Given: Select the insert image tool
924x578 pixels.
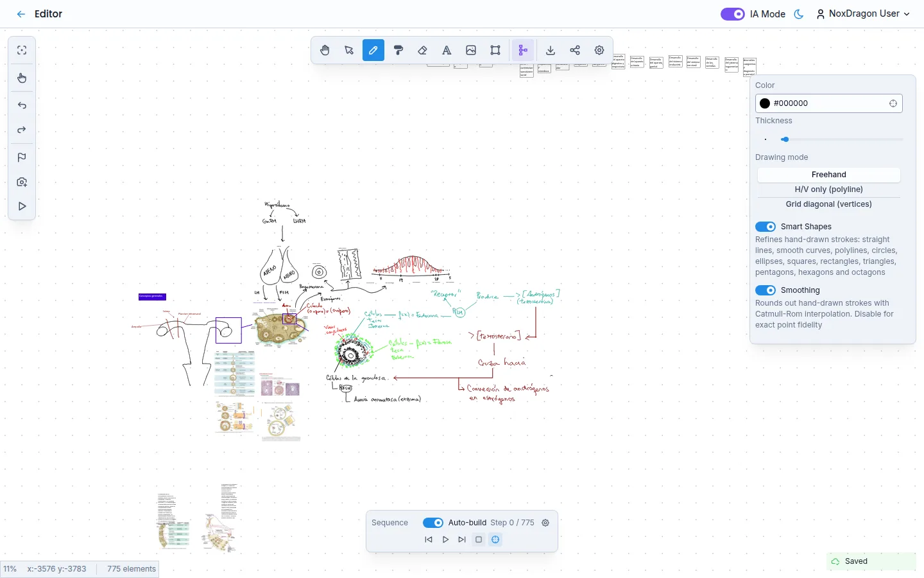Looking at the screenshot, I should point(471,50).
